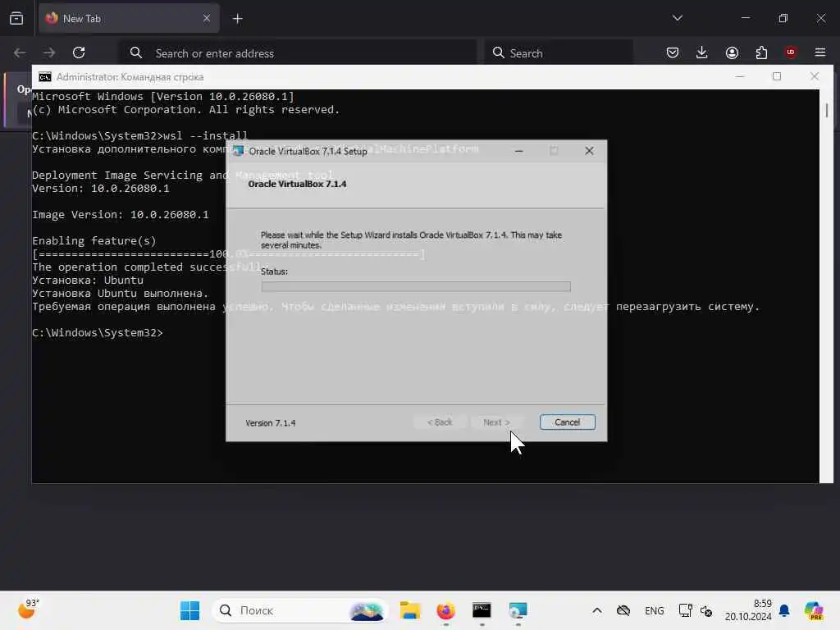Click the 'Oracle VirtualBox 7.1.4' bold heading

pyautogui.click(x=297, y=184)
